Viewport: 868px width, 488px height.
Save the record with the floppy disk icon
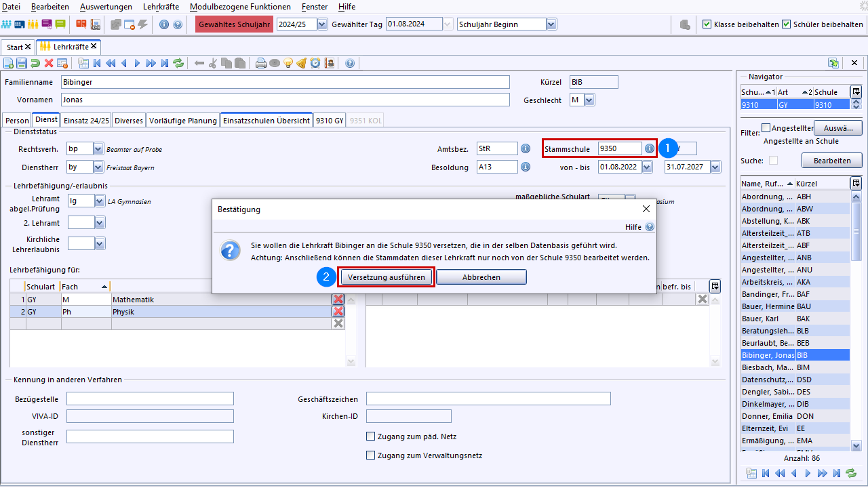point(22,63)
